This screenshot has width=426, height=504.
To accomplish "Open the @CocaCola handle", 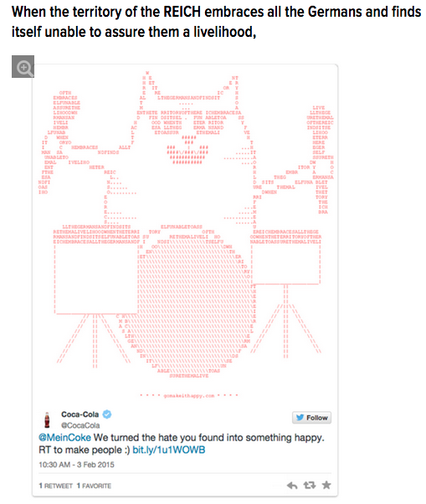I will coord(80,425).
